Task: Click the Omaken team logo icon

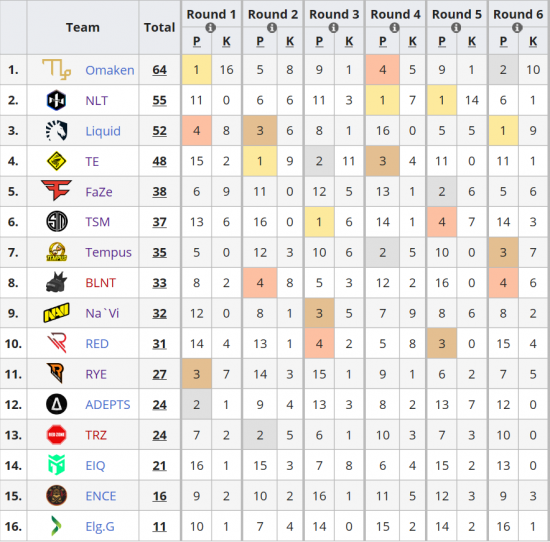Action: 56,69
